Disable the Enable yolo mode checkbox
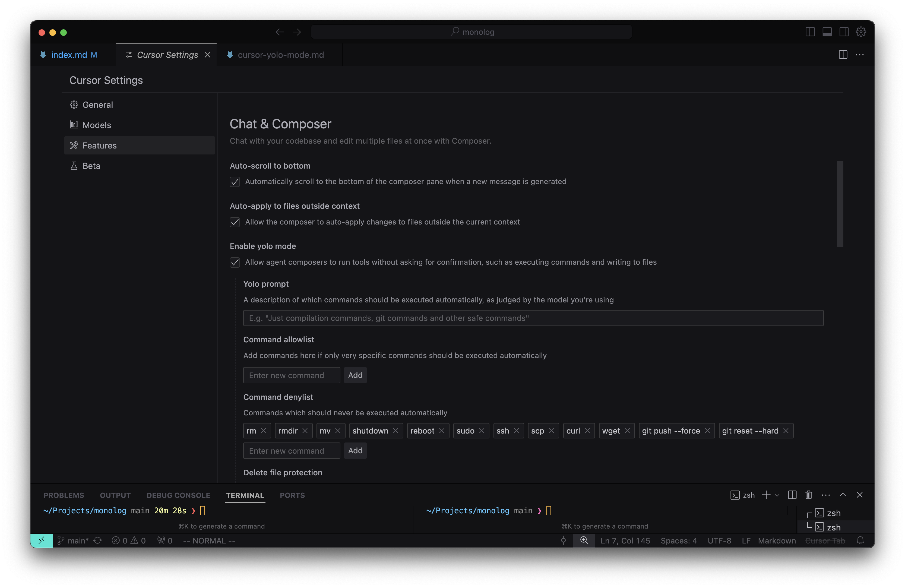 (x=234, y=262)
